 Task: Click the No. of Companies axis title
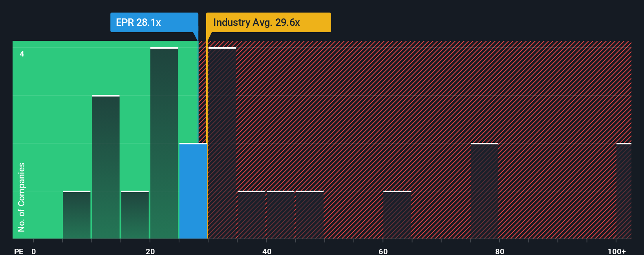point(22,197)
